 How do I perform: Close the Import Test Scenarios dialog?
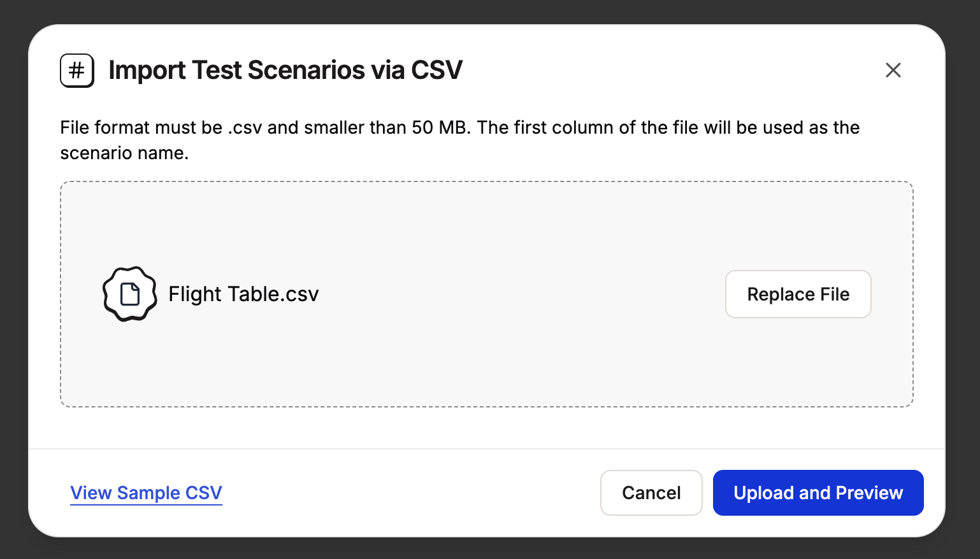[x=893, y=70]
